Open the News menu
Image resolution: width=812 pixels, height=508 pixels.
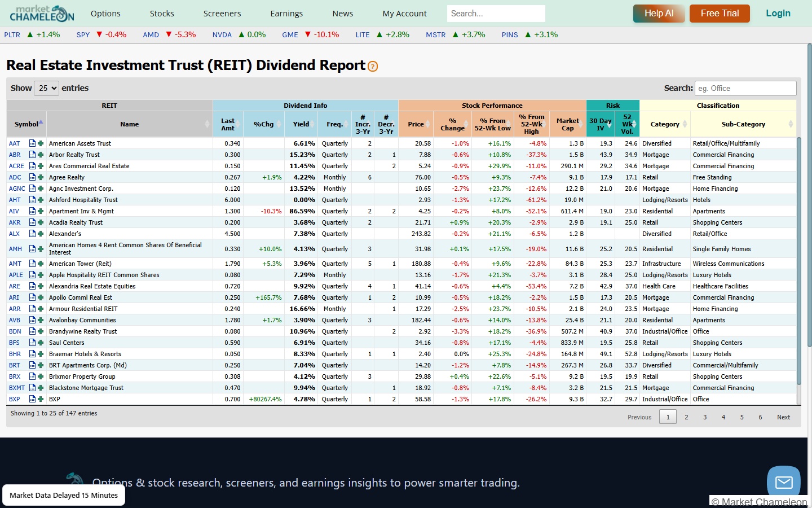pos(343,14)
